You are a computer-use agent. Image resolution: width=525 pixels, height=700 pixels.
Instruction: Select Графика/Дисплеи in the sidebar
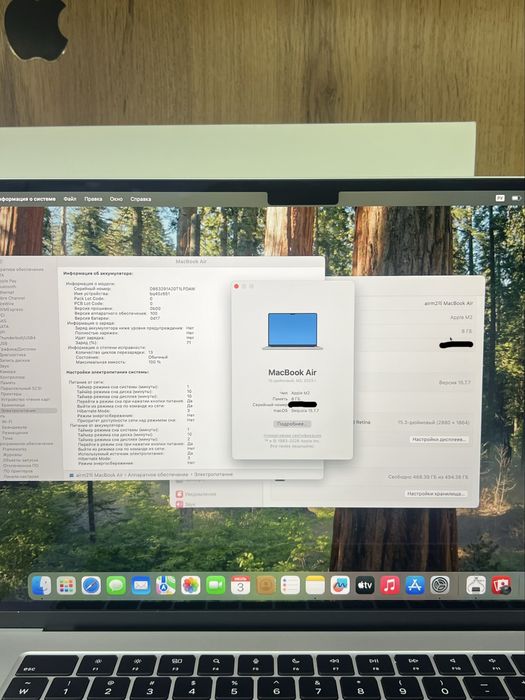[18, 349]
